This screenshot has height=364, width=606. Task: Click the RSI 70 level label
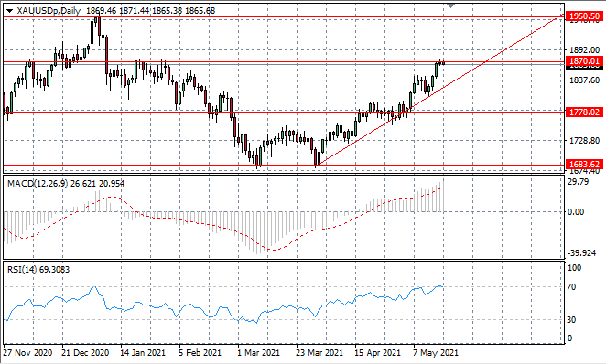pyautogui.click(x=571, y=287)
